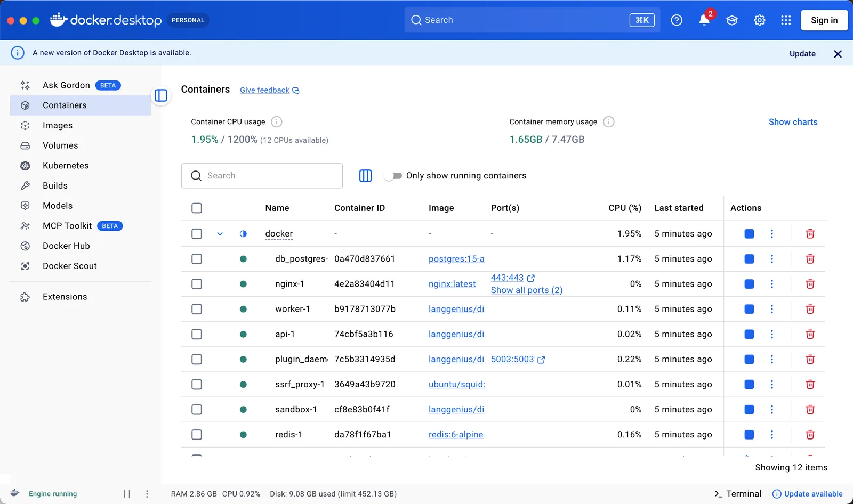
Task: Open the engine options kebab in status bar
Action: [x=147, y=494]
